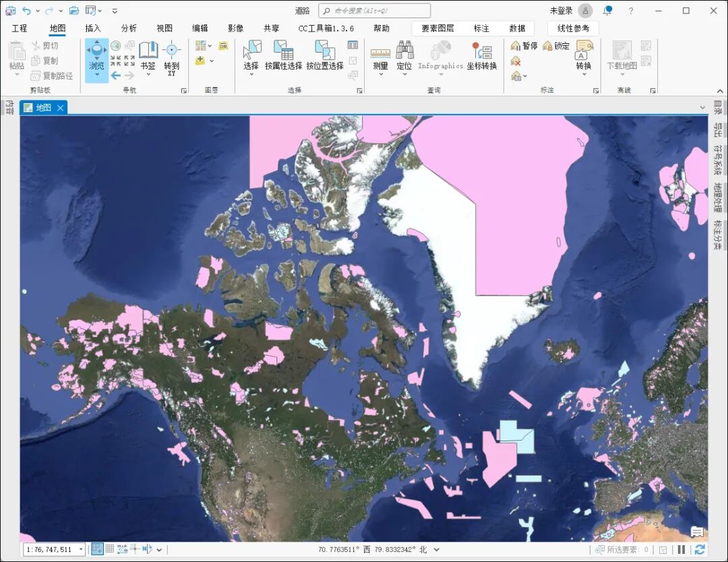Switch to the 分析 (Analysis) ribbon tab
Screen dimensions: 728x562
pos(129,28)
